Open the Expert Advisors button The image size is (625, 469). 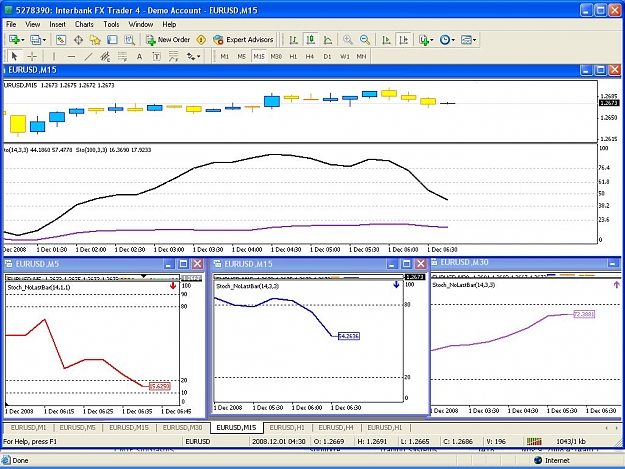click(x=243, y=39)
